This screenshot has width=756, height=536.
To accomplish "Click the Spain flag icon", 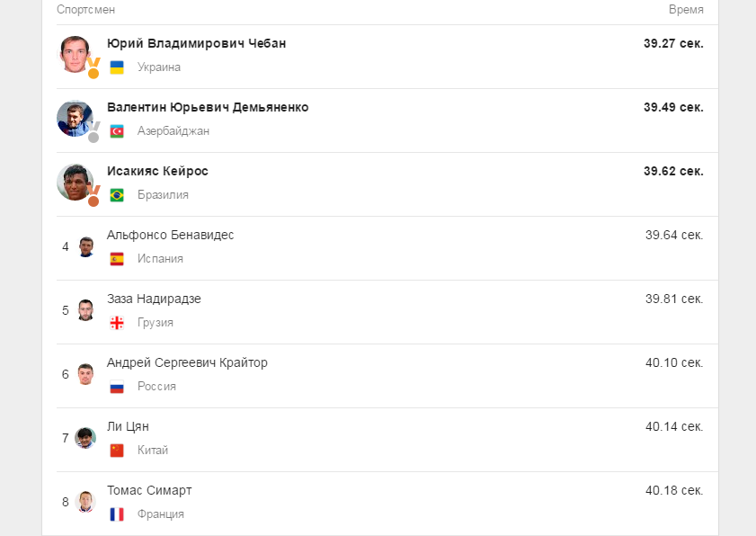I will pos(117,259).
